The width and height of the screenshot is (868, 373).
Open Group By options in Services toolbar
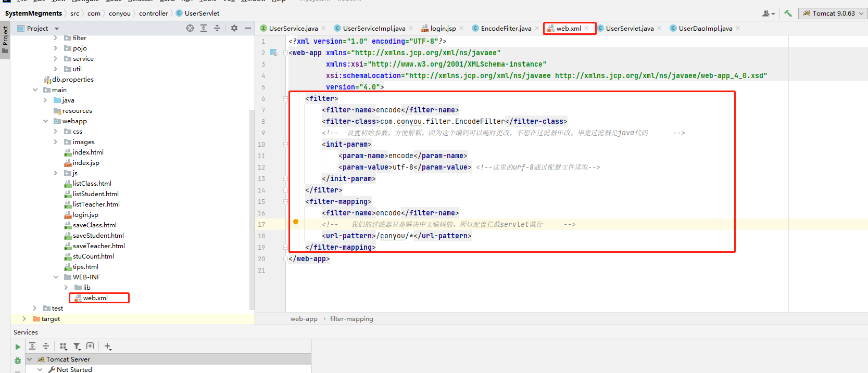pos(64,346)
